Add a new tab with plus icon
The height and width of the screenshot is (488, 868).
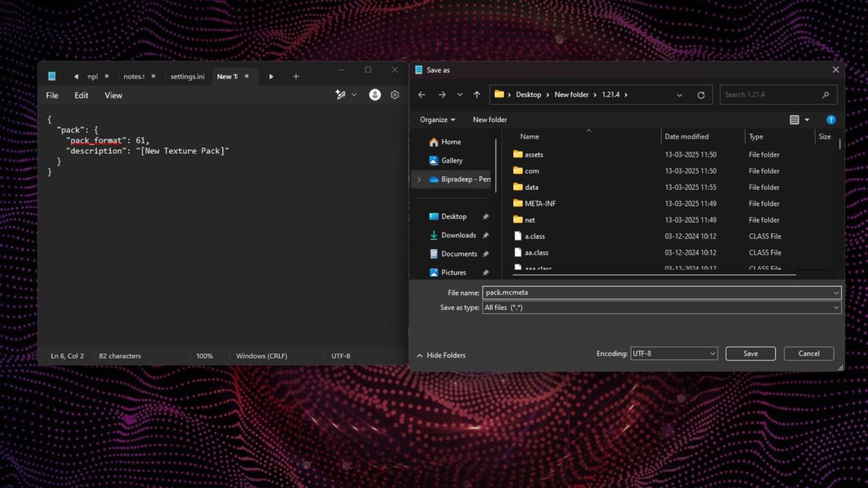[296, 76]
